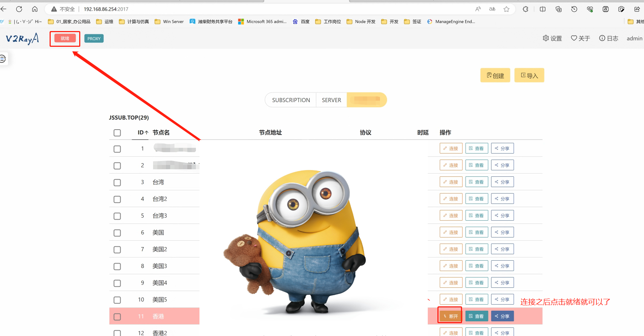
Task: Toggle the select-all checkbox in table header
Action: (x=117, y=133)
